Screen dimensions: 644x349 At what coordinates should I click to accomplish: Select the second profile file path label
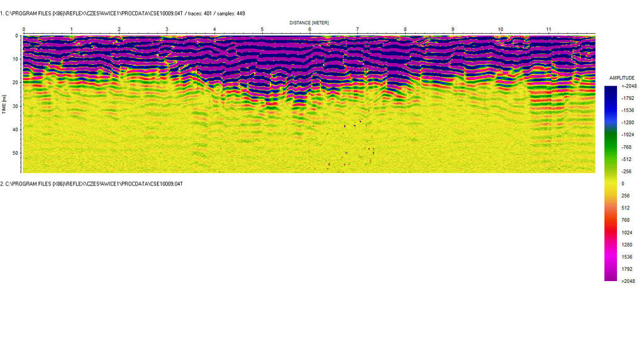pos(92,184)
